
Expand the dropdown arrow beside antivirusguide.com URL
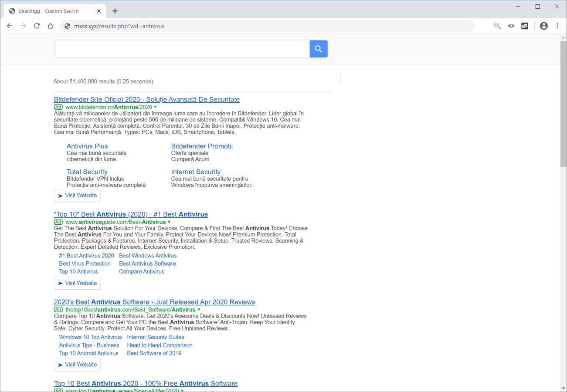(169, 222)
